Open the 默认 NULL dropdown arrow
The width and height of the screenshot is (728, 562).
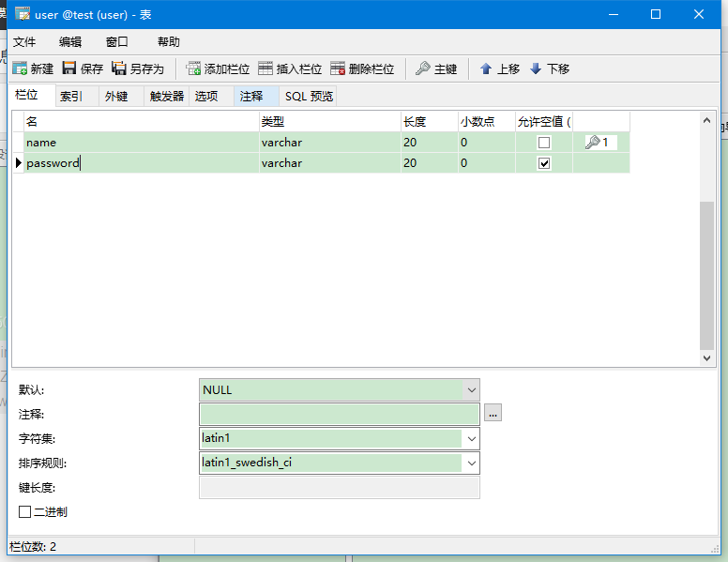pyautogui.click(x=471, y=390)
